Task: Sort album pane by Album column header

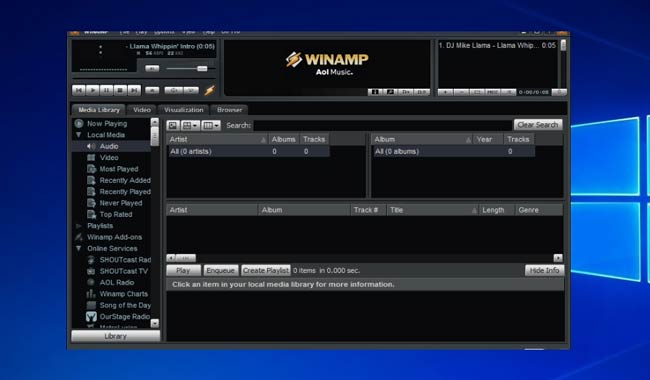Action: pos(422,139)
